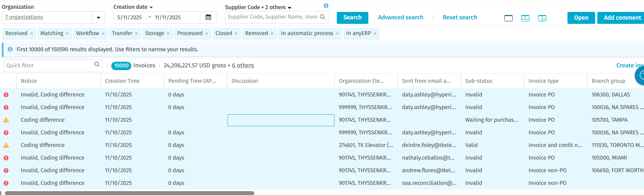The image size is (644, 195).
Task: Click the blue Search button
Action: coord(352,18)
